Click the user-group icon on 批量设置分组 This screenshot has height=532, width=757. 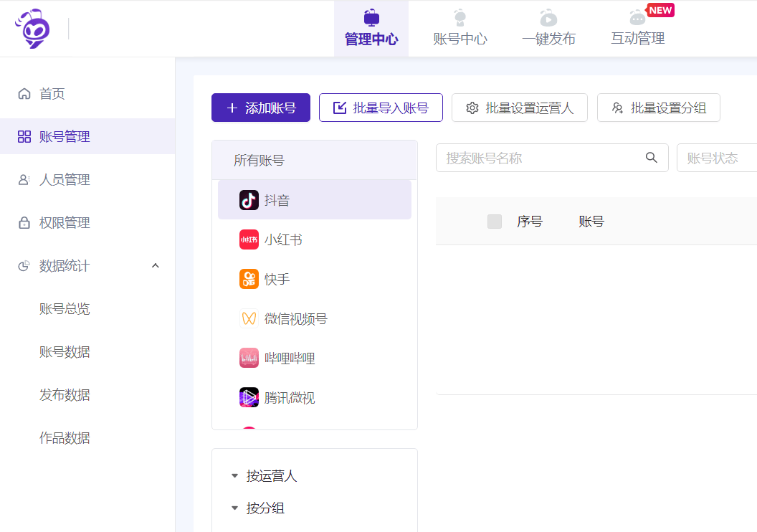[617, 108]
